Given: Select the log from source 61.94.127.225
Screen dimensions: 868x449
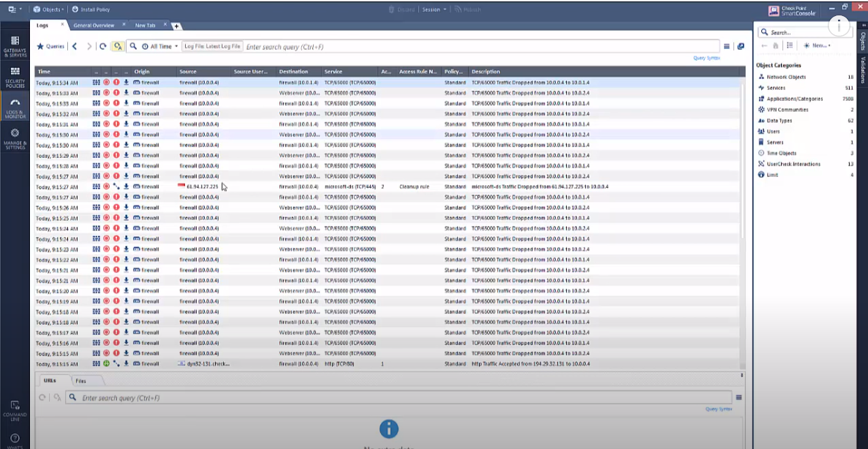Looking at the screenshot, I should [202, 186].
